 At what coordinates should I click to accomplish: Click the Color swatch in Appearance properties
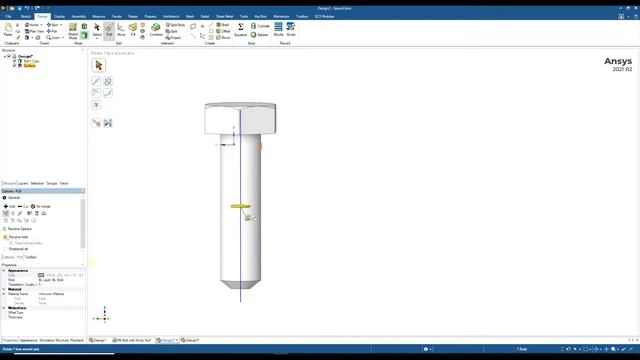click(x=41, y=276)
